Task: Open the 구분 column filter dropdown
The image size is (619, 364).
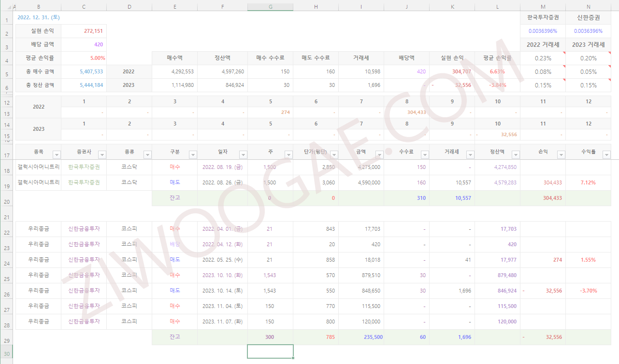Action: tap(193, 155)
